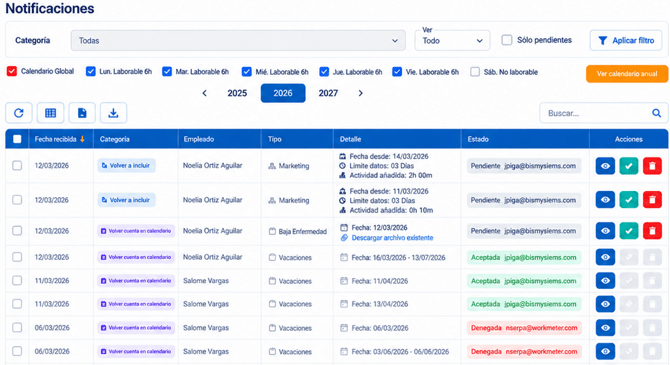Open the Ver Todo dropdown
This screenshot has width=670, height=365.
point(452,41)
